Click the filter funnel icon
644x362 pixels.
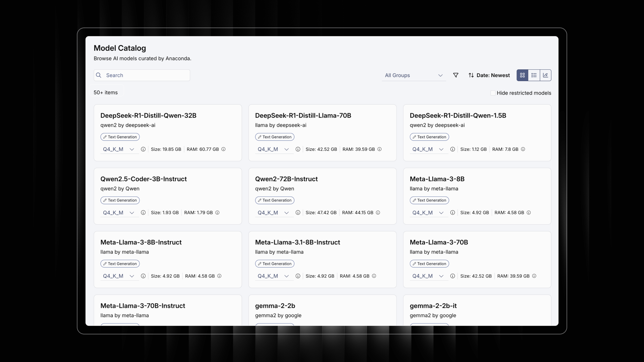455,75
